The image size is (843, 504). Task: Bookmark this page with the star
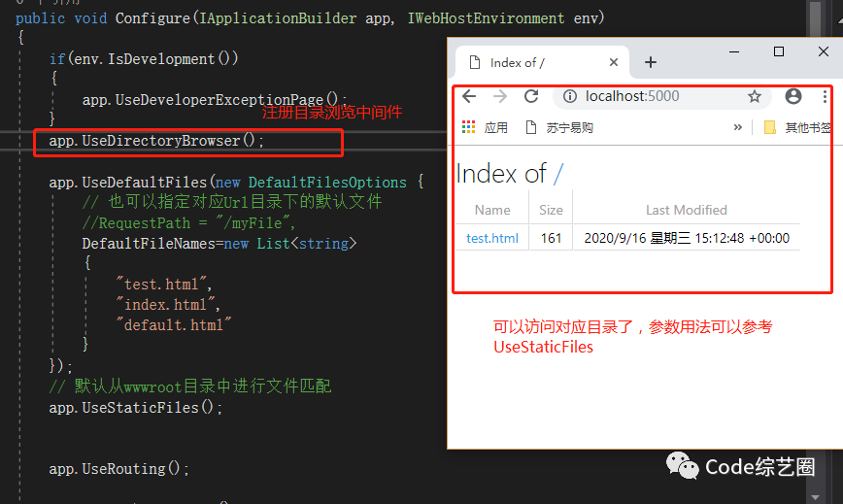755,96
